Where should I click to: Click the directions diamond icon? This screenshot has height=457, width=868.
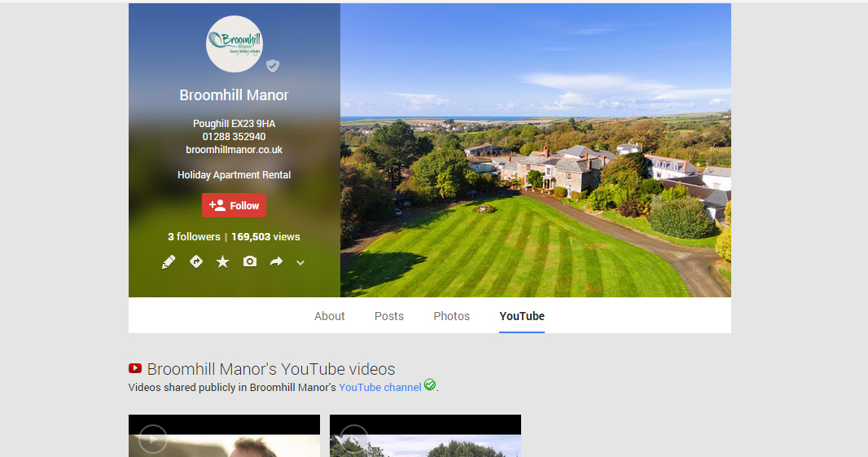(x=195, y=261)
